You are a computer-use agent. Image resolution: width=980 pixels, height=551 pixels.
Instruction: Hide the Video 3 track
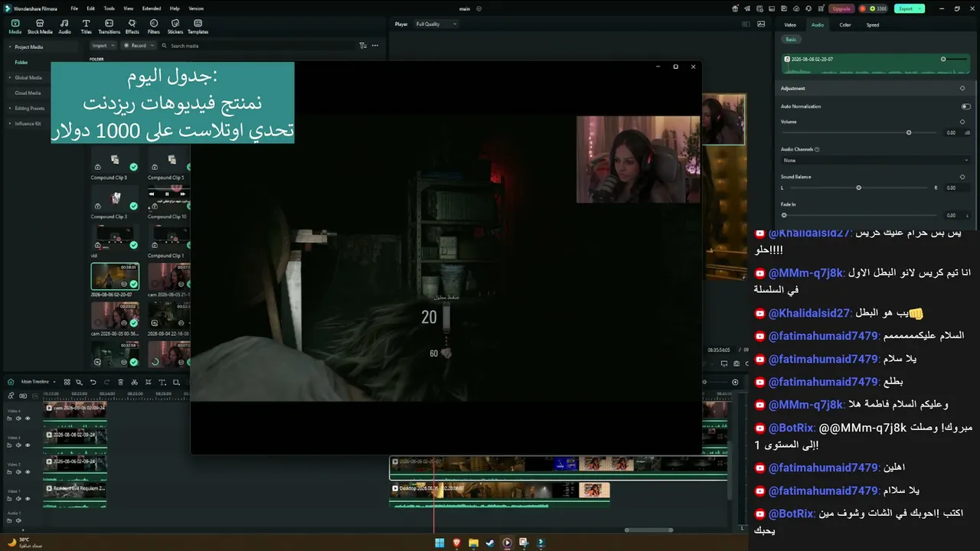[28, 445]
